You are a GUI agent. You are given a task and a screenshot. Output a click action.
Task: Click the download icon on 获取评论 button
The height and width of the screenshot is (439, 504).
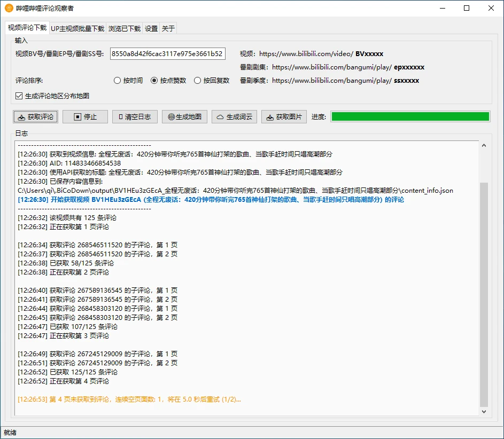tap(21, 117)
